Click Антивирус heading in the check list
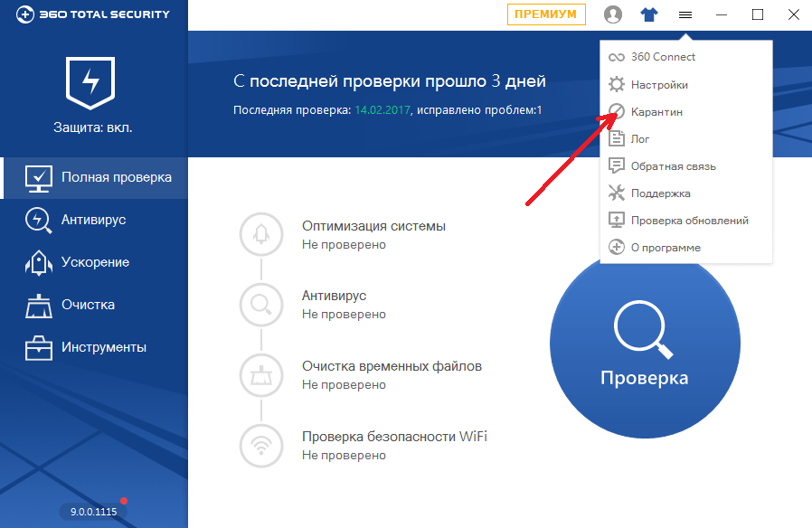 tap(334, 296)
